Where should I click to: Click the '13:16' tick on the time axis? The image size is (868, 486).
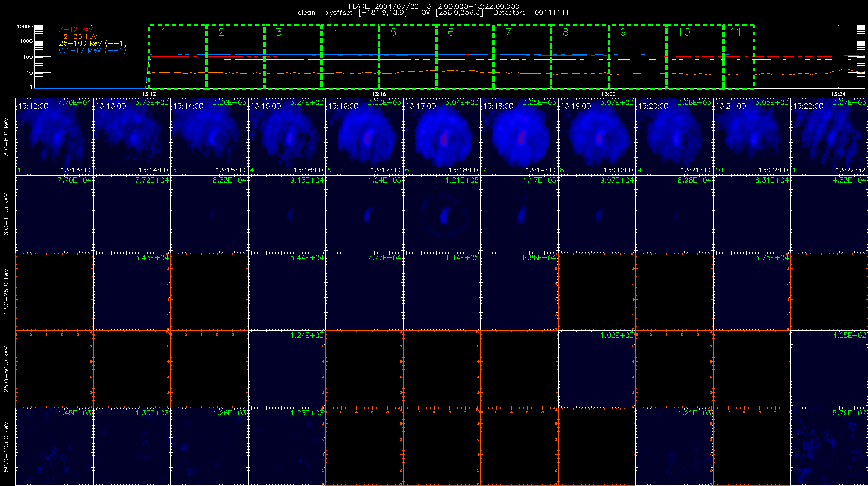click(x=379, y=94)
